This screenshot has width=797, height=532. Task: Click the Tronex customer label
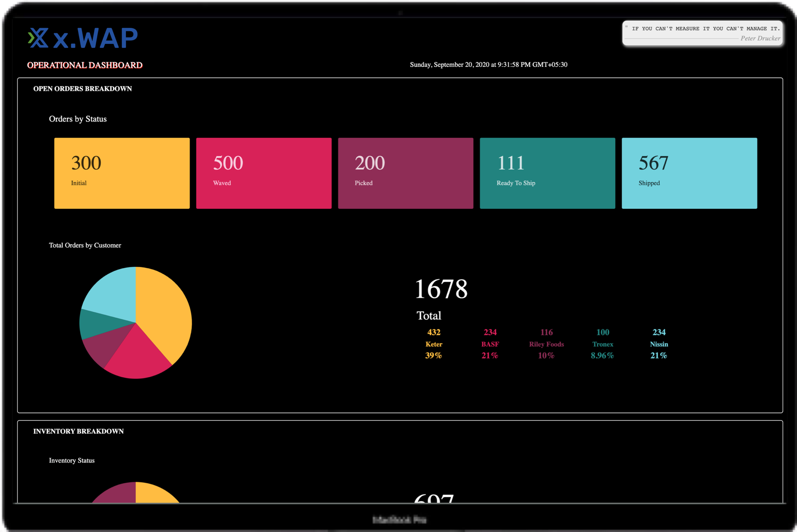click(603, 344)
